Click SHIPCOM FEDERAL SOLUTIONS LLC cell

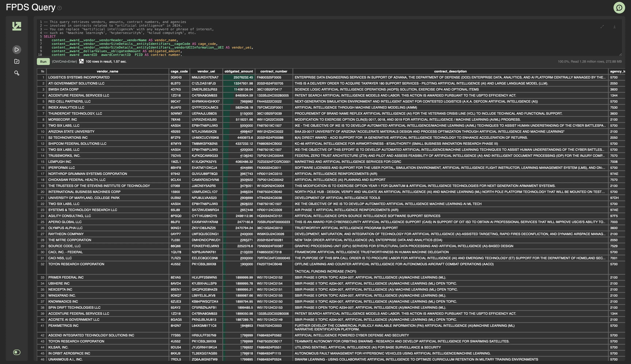point(108,144)
